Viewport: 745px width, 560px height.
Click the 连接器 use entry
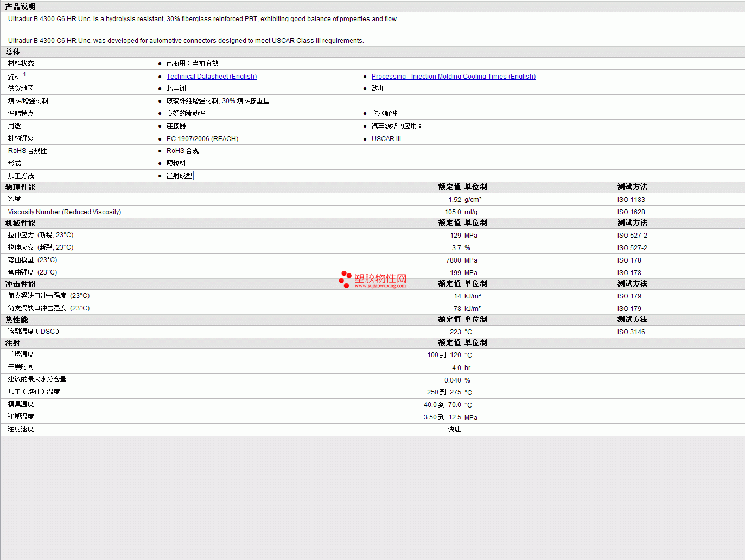[176, 126]
